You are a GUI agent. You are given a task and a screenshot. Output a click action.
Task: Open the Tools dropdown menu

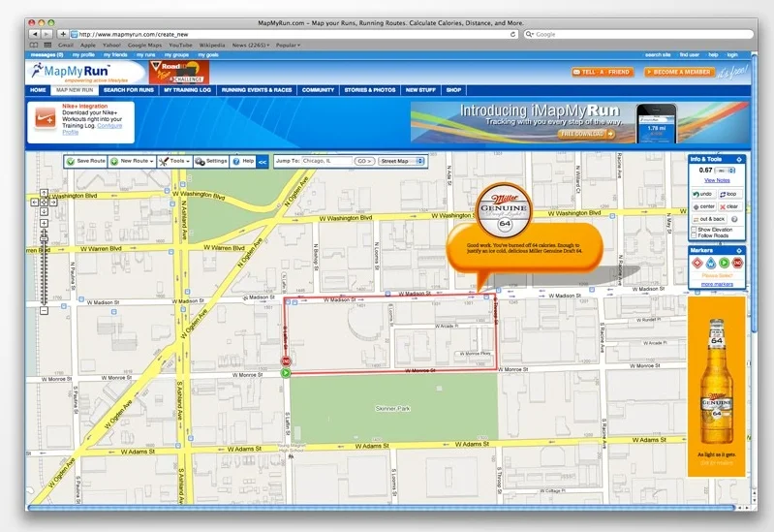tap(174, 161)
